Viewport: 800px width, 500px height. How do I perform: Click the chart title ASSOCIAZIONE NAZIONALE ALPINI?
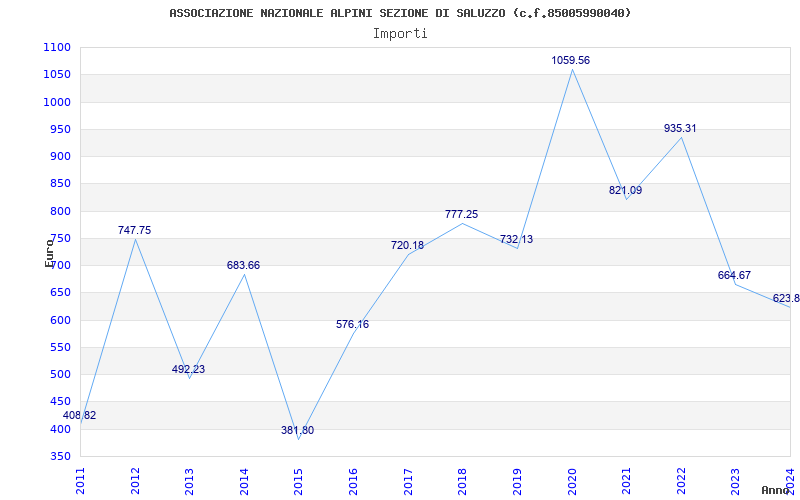(401, 13)
